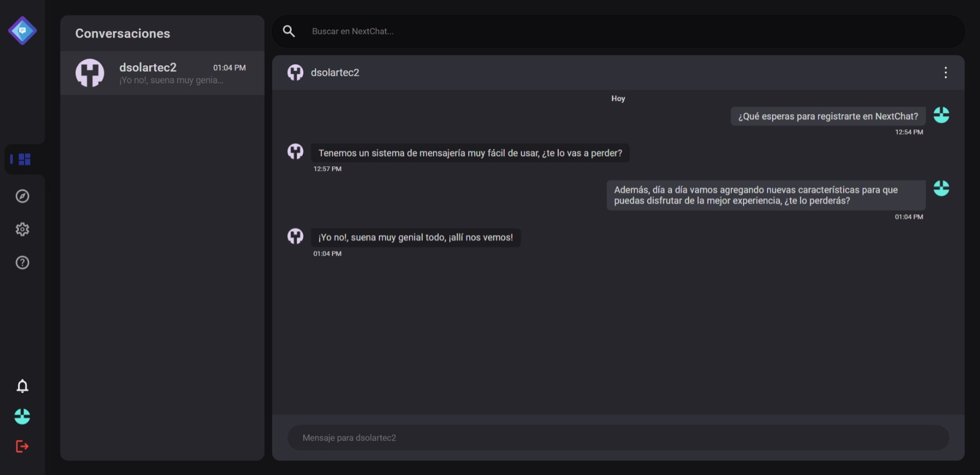Click the message ¡Yo no!, suena muy genial

point(415,237)
